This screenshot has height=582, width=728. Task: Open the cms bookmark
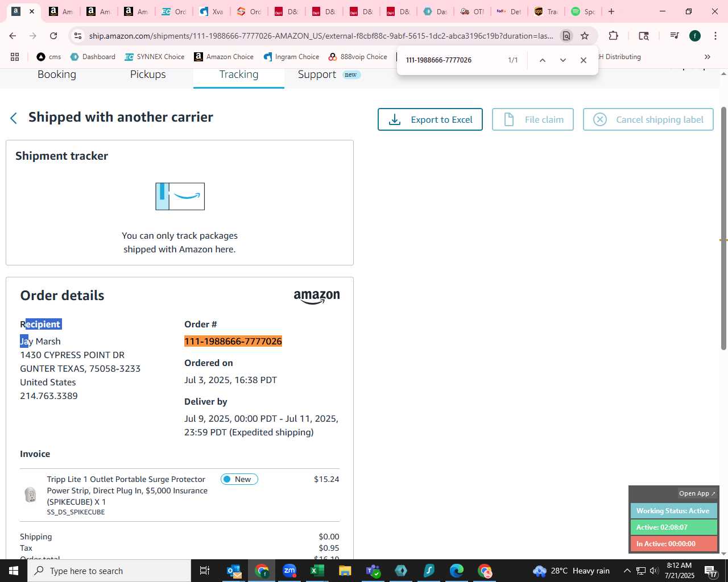49,57
